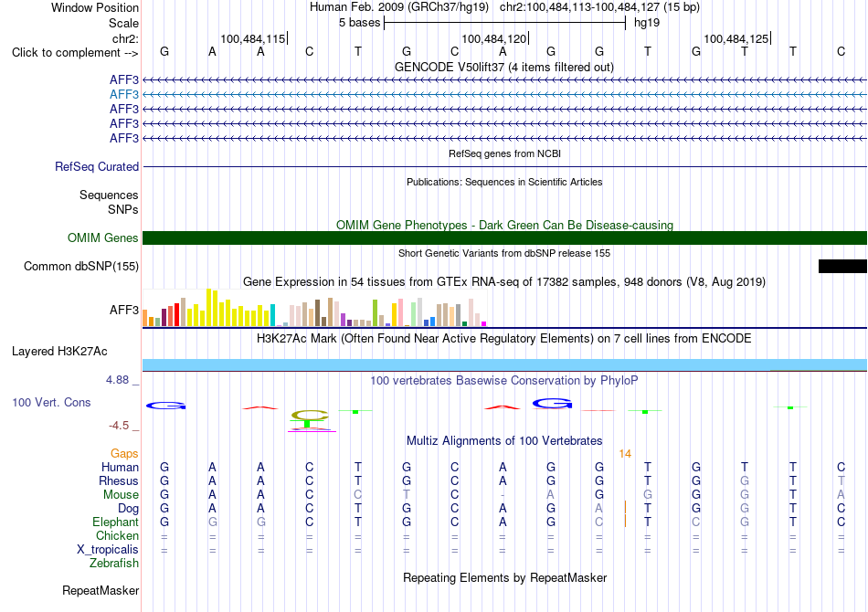Open the light-blue AFF3 transcript label
The height and width of the screenshot is (612, 868).
[x=124, y=95]
